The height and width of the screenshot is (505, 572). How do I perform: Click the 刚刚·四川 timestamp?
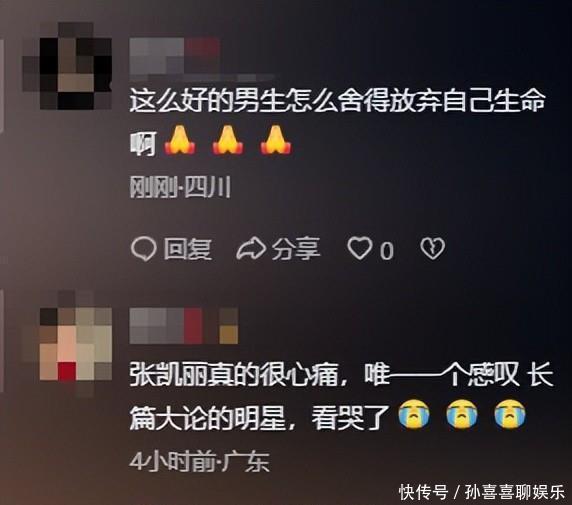pos(180,188)
